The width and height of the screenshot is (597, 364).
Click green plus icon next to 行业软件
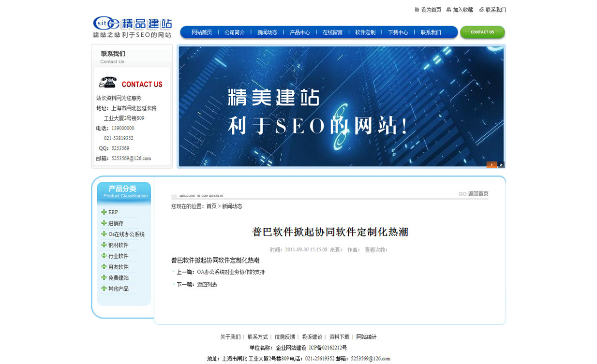(104, 256)
